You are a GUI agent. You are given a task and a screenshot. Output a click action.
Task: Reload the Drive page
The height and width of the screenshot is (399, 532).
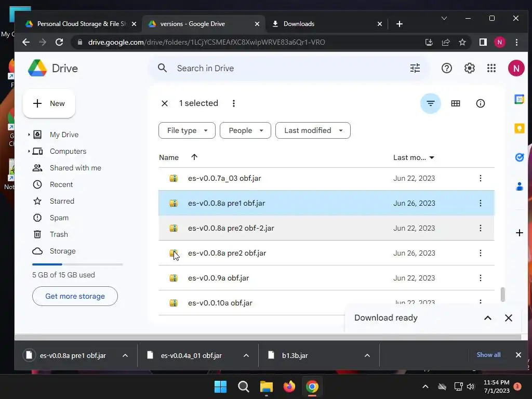coord(59,42)
